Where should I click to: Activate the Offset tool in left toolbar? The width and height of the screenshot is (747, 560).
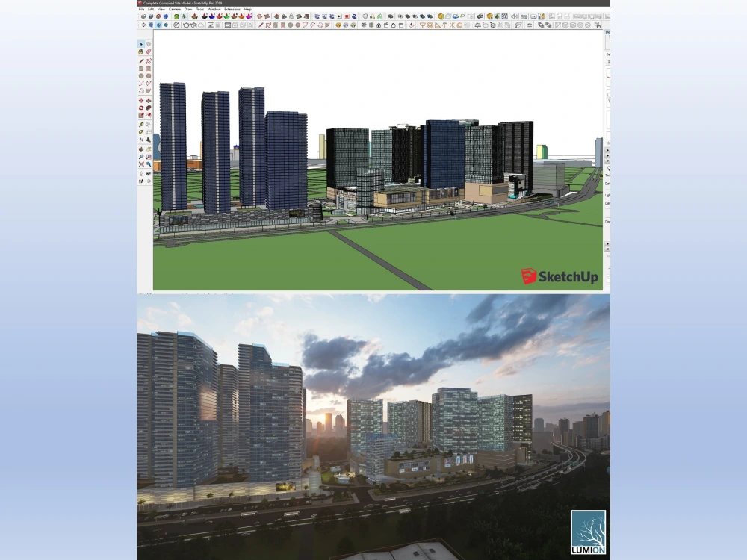(x=149, y=115)
